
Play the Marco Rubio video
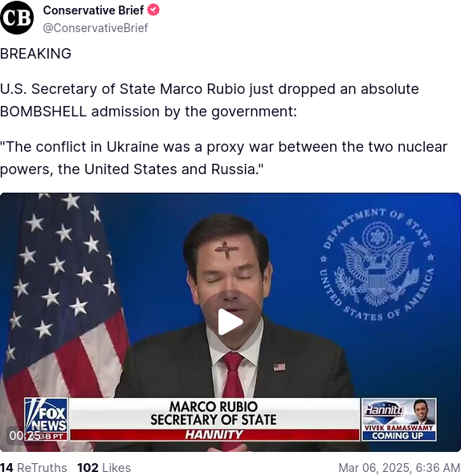(x=230, y=322)
